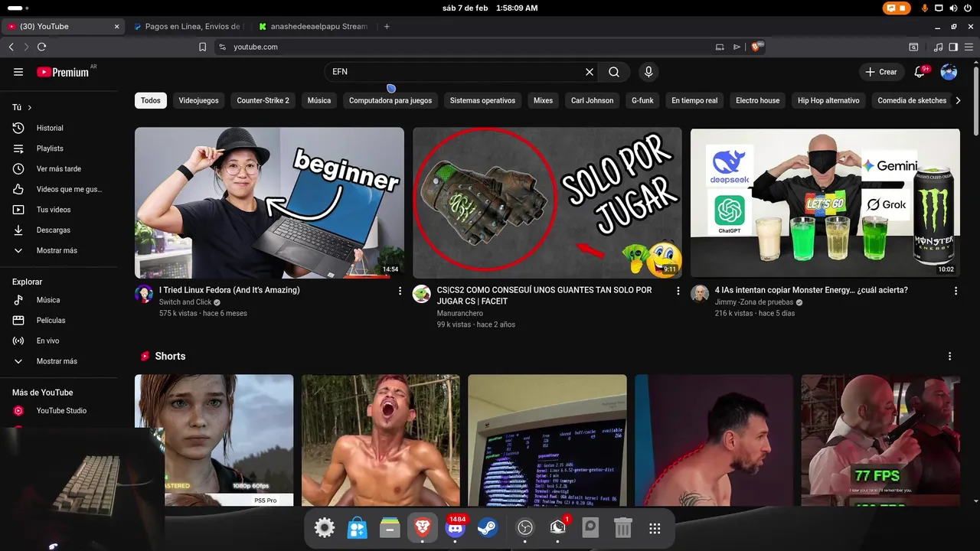This screenshot has width=980, height=551.
Task: Open the system volume indicator
Action: pos(953,8)
